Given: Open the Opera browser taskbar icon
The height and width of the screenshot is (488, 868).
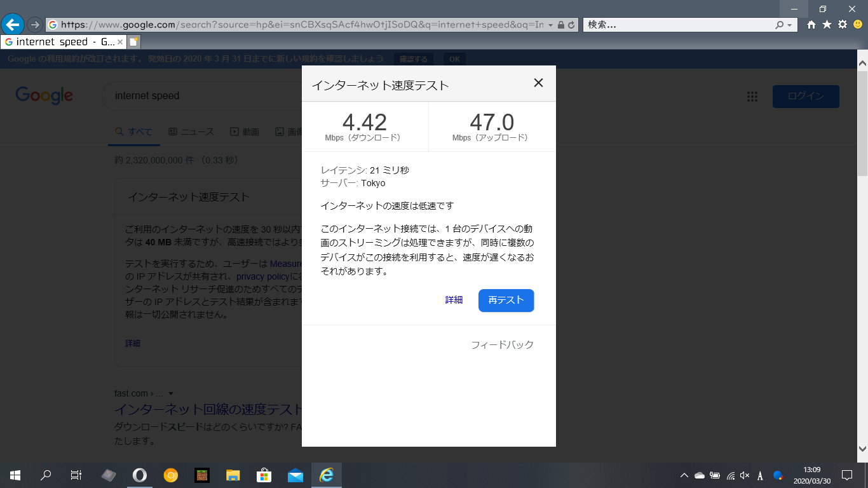Looking at the screenshot, I should (x=139, y=475).
